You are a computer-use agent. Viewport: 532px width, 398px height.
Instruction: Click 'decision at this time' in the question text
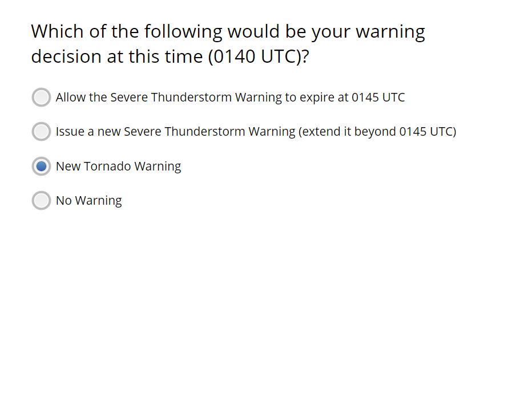tap(117, 57)
